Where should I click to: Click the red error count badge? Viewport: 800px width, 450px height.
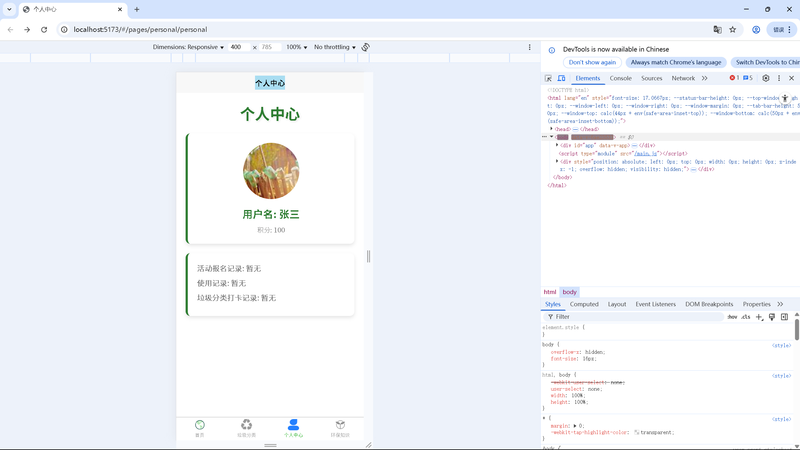point(734,78)
